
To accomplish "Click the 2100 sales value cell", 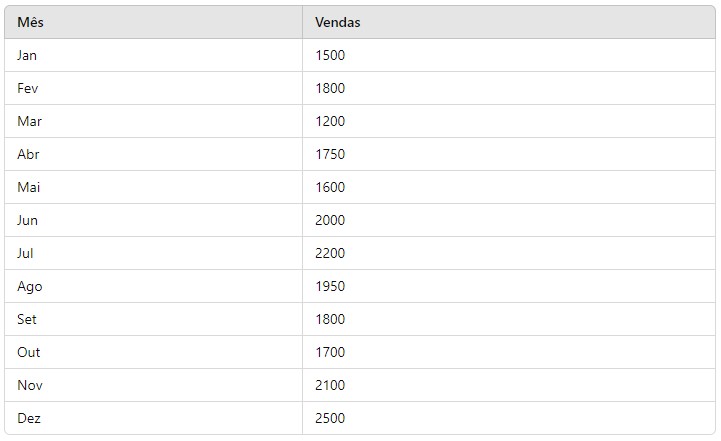I will tap(330, 385).
